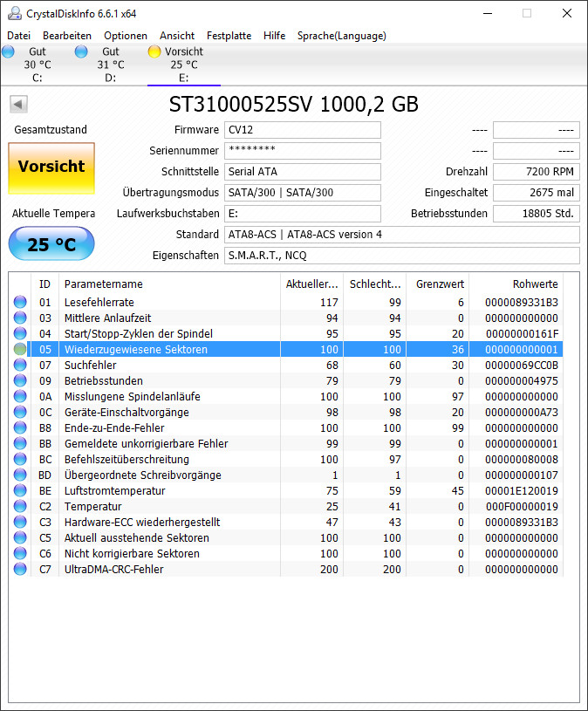
Task: Click the status orb of row ID 09 Betriebsstunden
Action: (20, 380)
